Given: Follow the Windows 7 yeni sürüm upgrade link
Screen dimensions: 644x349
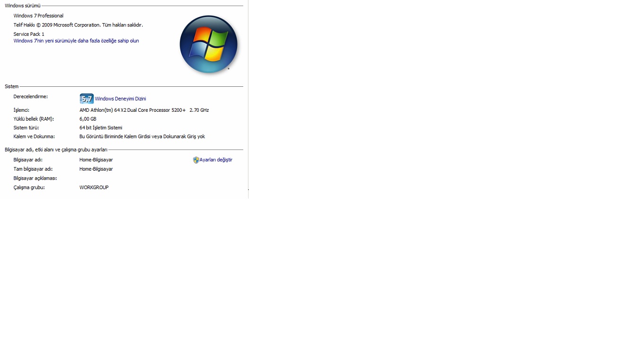Looking at the screenshot, I should pos(76,41).
